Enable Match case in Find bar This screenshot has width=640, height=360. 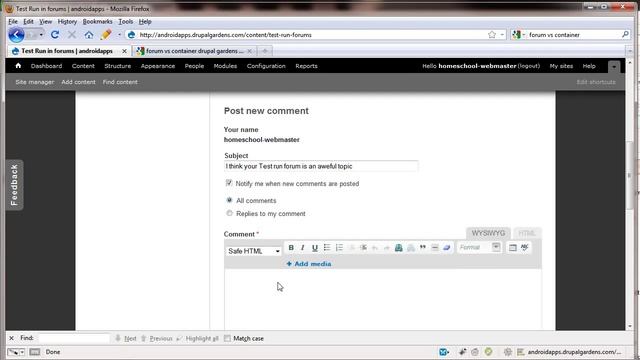tap(227, 338)
